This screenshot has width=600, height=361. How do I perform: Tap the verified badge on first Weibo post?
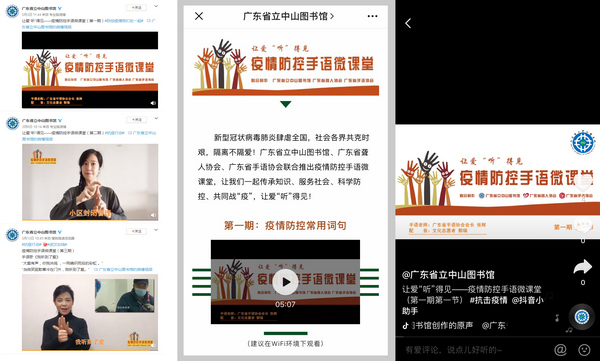(60, 8)
